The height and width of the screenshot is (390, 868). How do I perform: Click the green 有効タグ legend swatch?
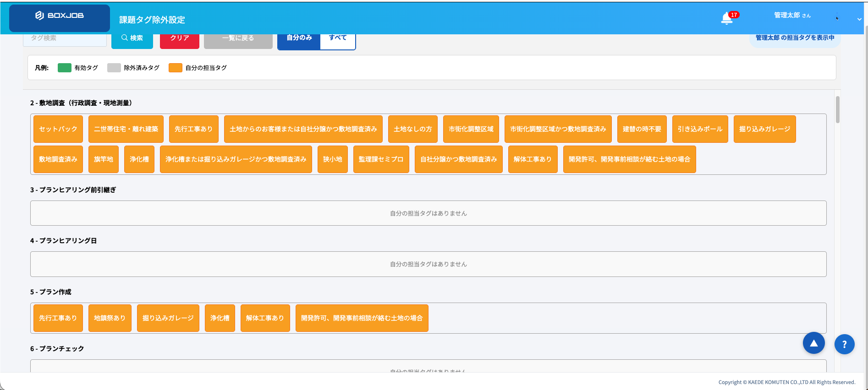[x=65, y=68]
